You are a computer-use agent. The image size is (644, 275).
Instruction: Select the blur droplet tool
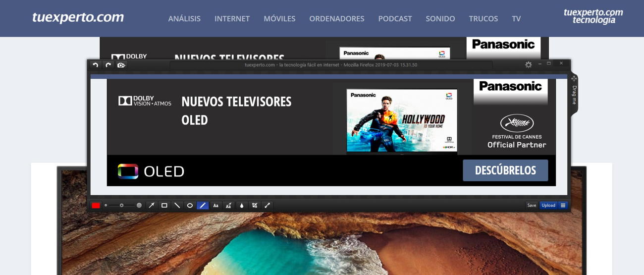point(242,206)
